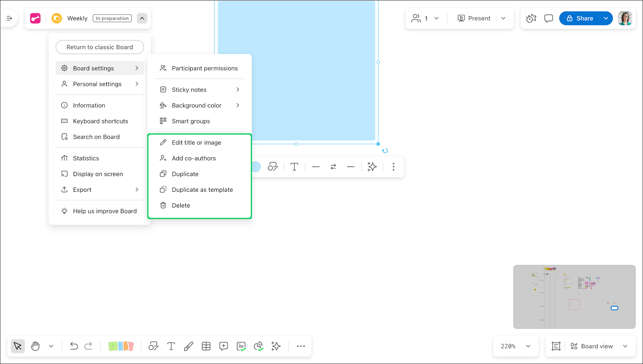This screenshot has width=643, height=364.
Task: Select the hand pan tool
Action: point(35,346)
